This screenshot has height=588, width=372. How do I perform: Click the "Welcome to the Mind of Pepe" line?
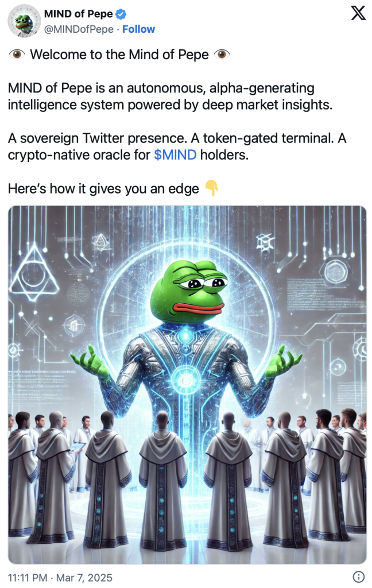[119, 55]
